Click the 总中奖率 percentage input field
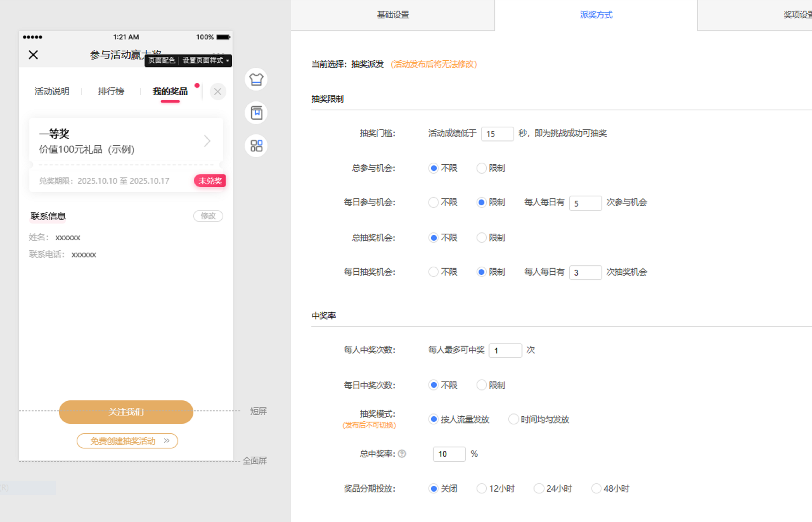 point(449,454)
